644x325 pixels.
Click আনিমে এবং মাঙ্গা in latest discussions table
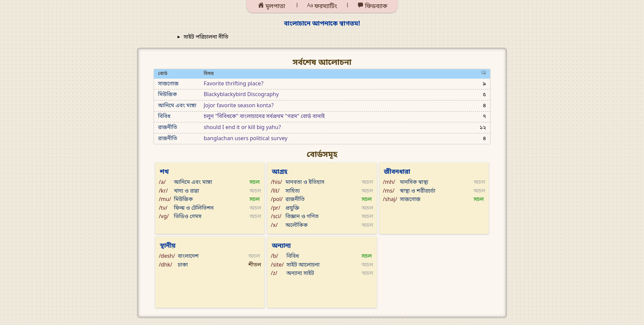pyautogui.click(x=177, y=106)
